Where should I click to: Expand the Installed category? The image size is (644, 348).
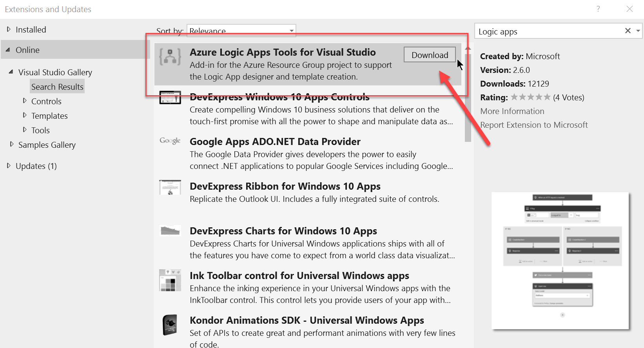[x=9, y=29]
